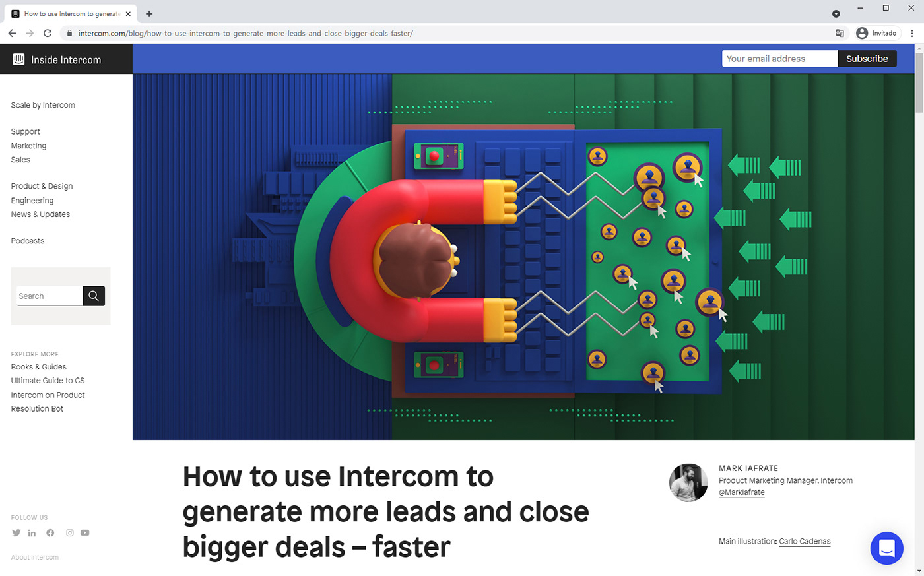This screenshot has width=924, height=576.
Task: Go to the Support category
Action: coord(25,131)
